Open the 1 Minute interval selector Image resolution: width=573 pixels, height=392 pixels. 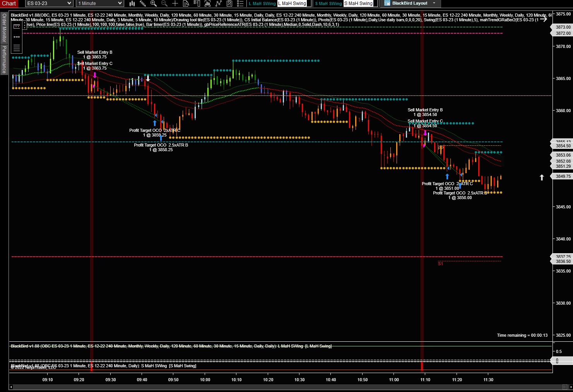coord(100,3)
